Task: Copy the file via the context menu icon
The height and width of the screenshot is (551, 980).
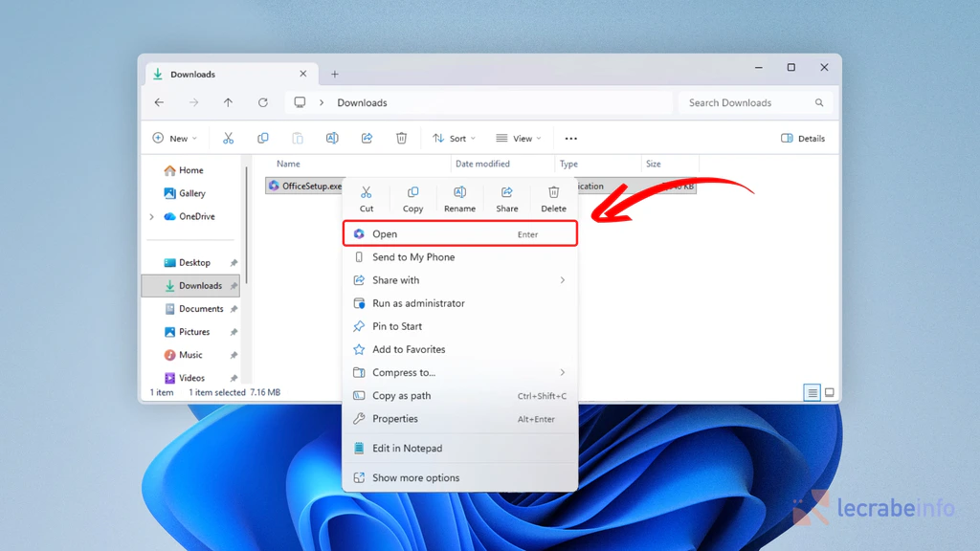Action: 413,198
